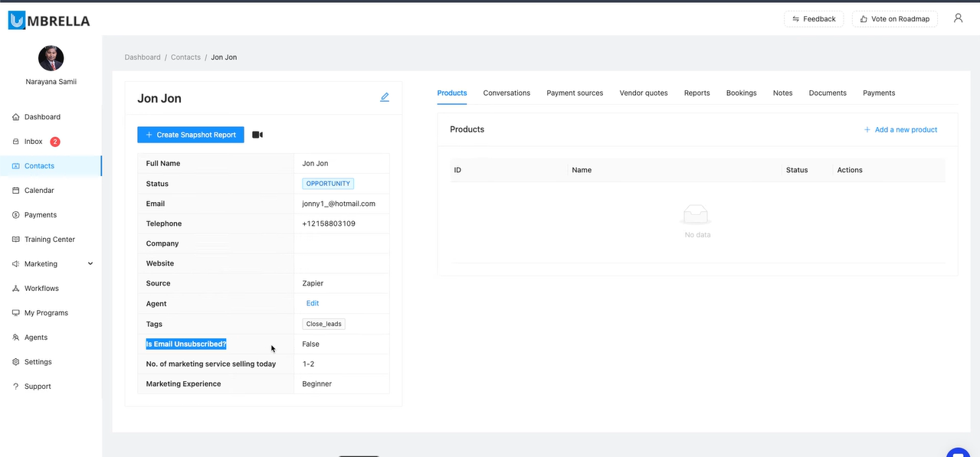Open the Vendor quotes tab
980x457 pixels.
[644, 93]
